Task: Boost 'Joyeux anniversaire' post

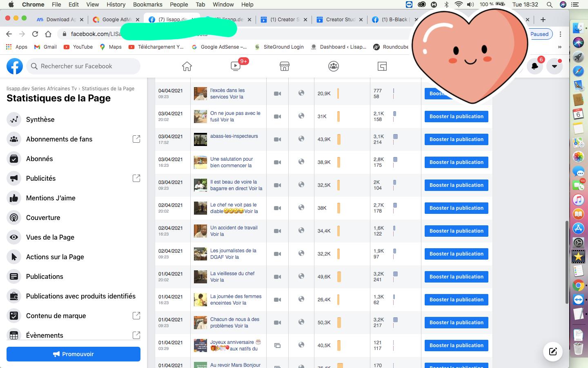Action: point(456,346)
